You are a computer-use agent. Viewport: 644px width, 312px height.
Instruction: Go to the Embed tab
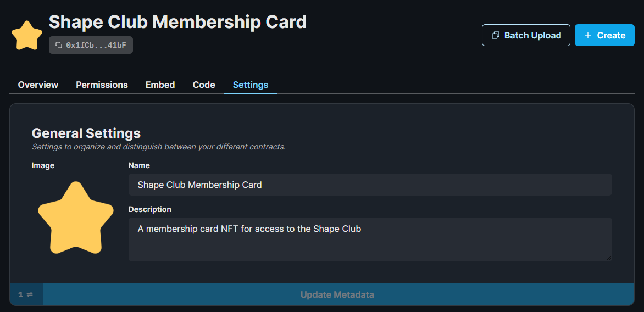point(160,85)
